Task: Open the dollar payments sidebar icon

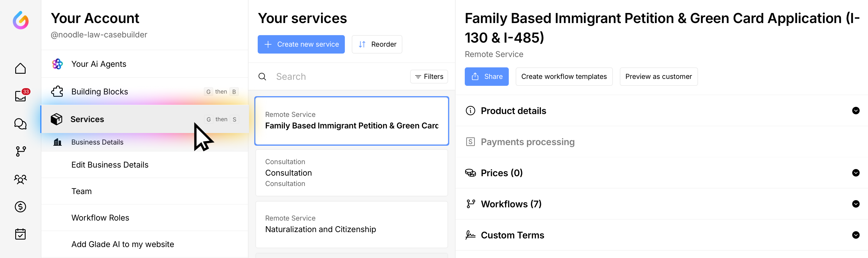Action: pos(20,207)
